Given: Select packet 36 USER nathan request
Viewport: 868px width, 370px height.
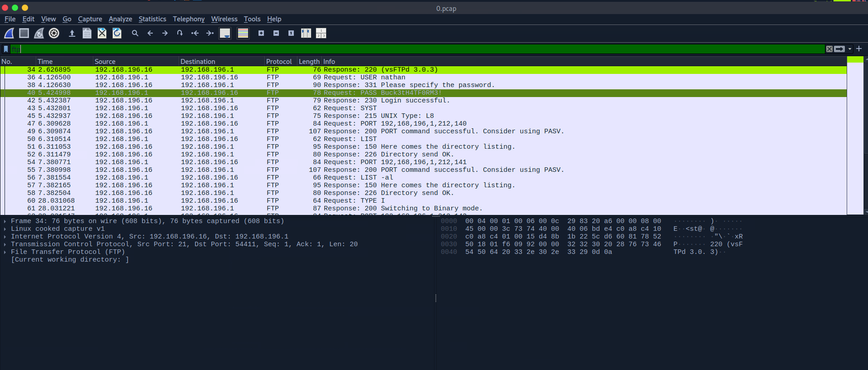Looking at the screenshot, I should 424,78.
